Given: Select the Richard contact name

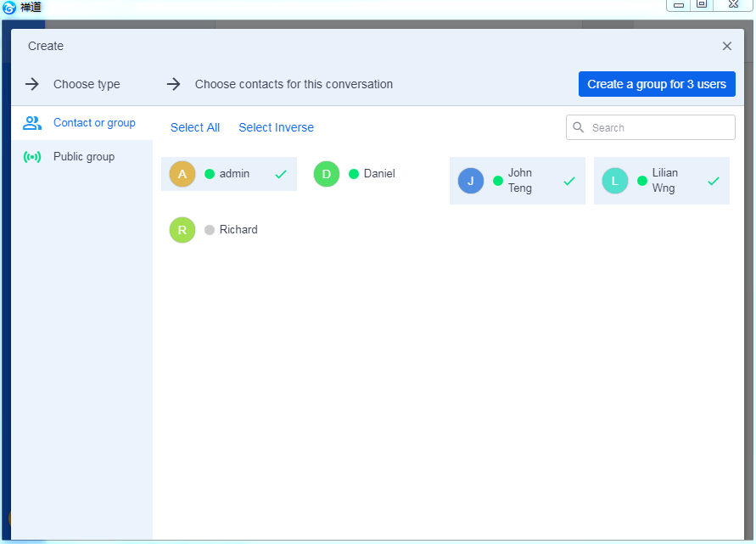Looking at the screenshot, I should [238, 230].
